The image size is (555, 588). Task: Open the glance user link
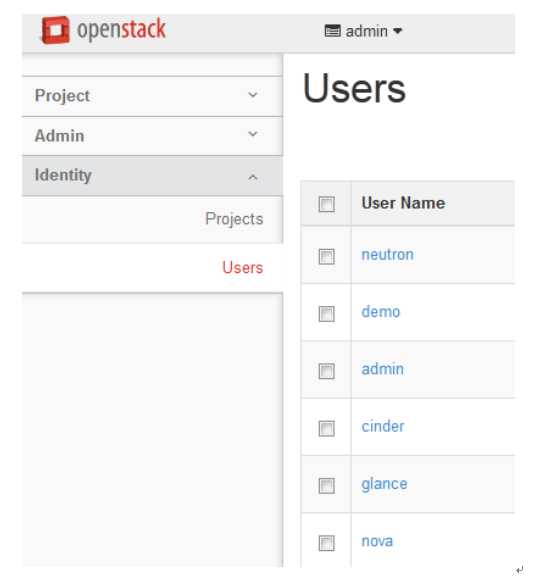click(x=384, y=484)
